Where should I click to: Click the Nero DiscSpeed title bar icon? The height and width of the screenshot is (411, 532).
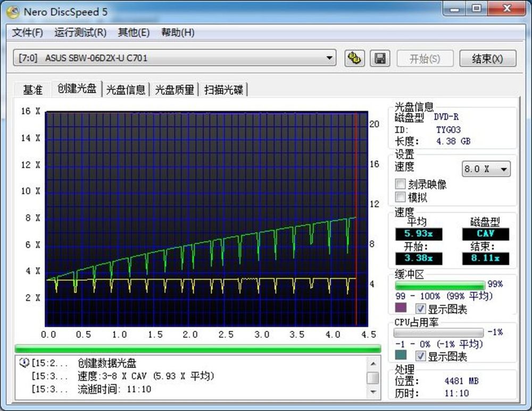pyautogui.click(x=12, y=10)
